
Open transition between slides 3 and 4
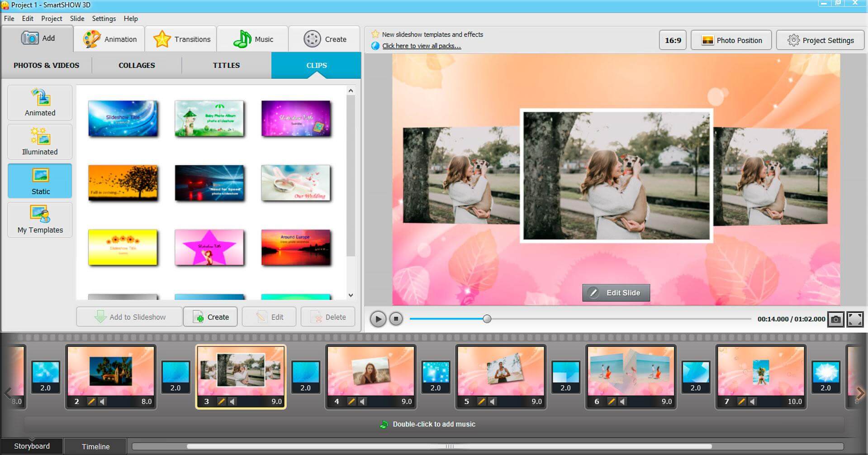pyautogui.click(x=306, y=377)
